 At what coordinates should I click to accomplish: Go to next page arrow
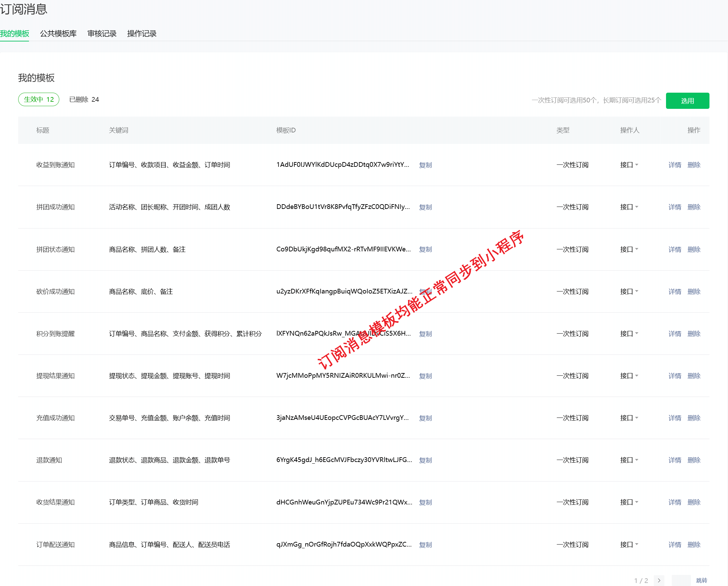659,580
